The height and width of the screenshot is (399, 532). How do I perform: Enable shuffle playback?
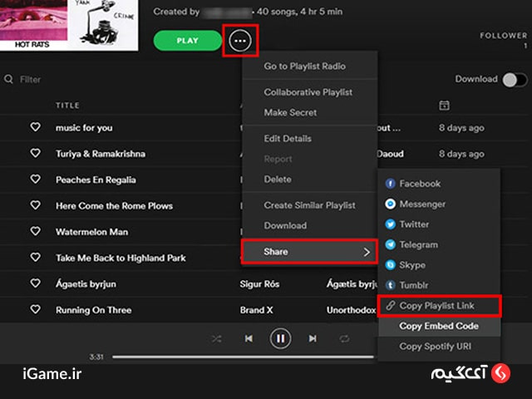[x=216, y=338]
